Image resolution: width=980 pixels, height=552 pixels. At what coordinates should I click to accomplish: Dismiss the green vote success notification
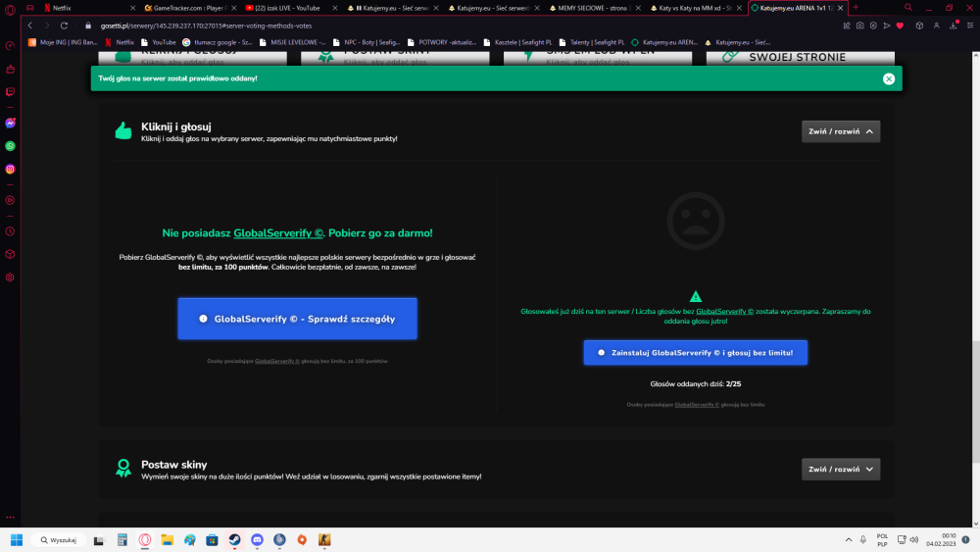(x=889, y=78)
